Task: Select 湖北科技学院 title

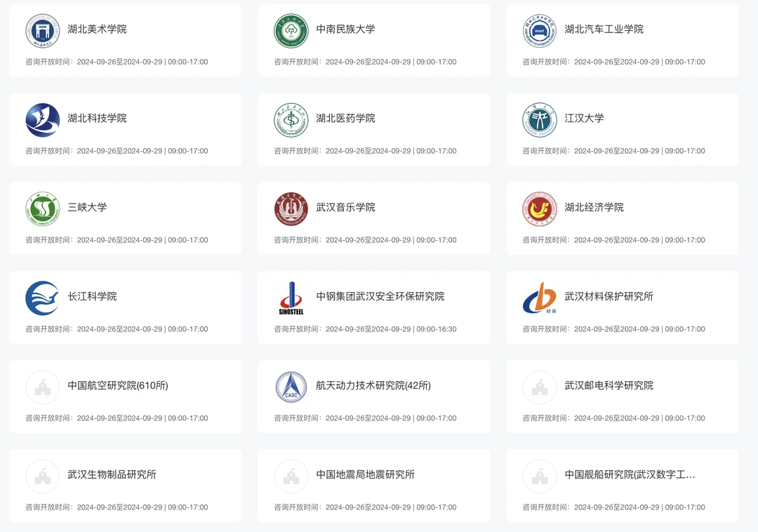Action: 97,118
